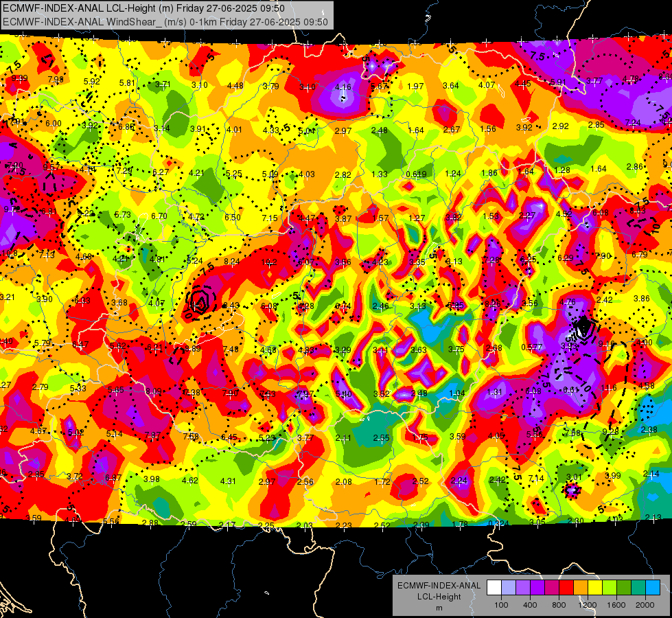Image resolution: width=672 pixels, height=618 pixels.
Task: Click the wind shear value "1.28"
Action: pos(562,170)
